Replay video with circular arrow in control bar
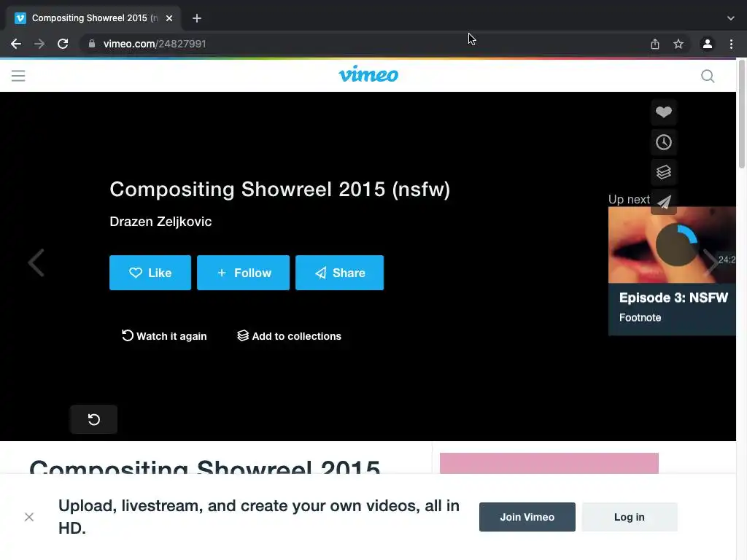The width and height of the screenshot is (747, 560). tap(94, 419)
